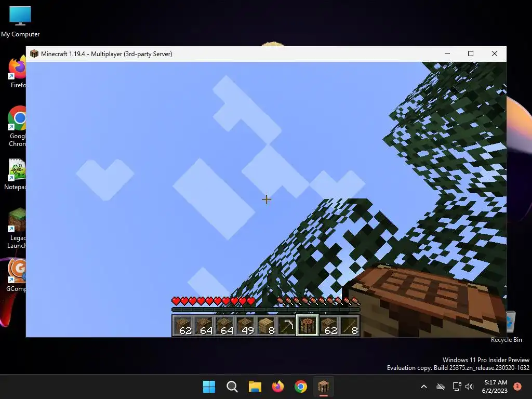Select the crafting table hotbar slot

(x=308, y=325)
